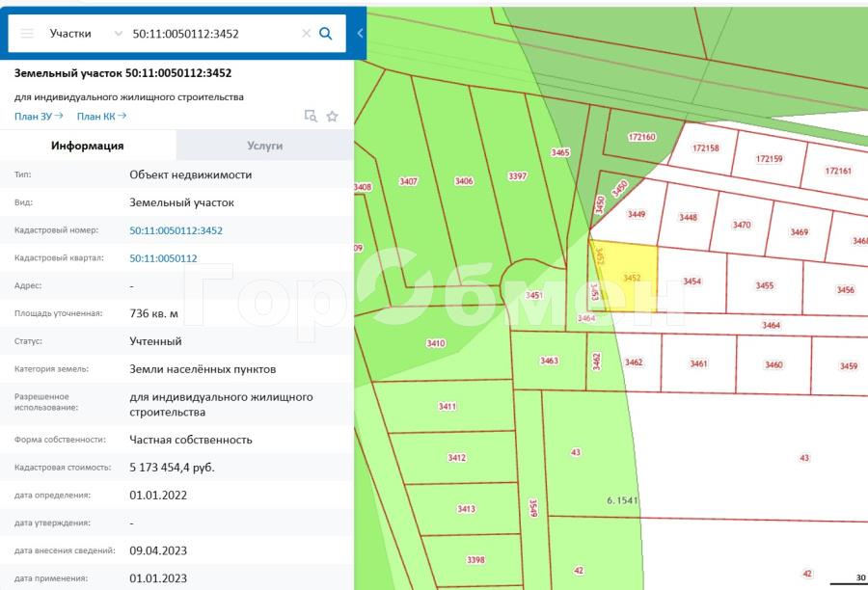Select parcel 3454 on the map
This screenshot has height=590, width=868.
(x=692, y=282)
